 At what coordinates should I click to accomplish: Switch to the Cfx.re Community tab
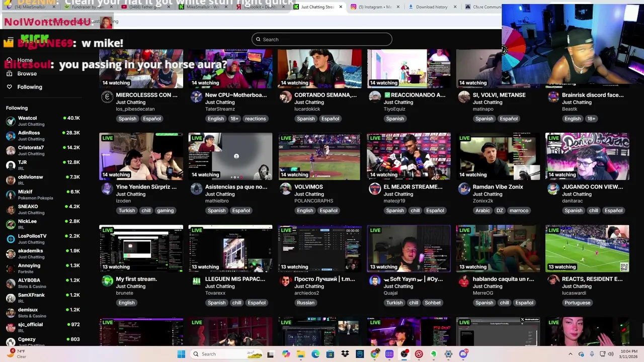(x=483, y=7)
